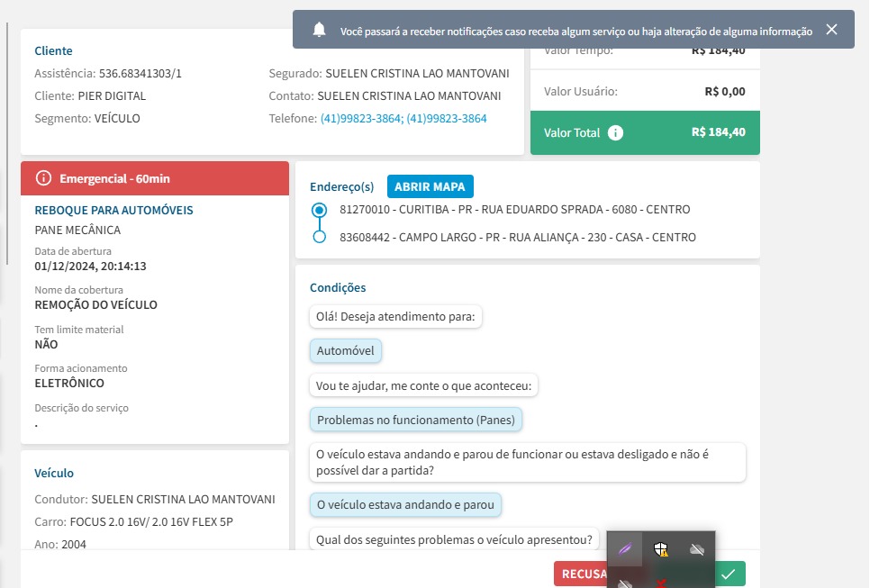The width and height of the screenshot is (870, 588).
Task: Click the destination marker on the address route
Action: [319, 237]
